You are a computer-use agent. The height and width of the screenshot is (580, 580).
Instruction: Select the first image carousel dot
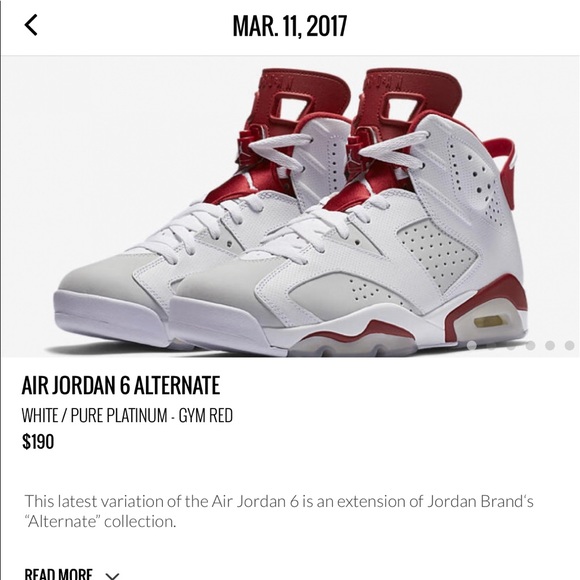coord(472,345)
